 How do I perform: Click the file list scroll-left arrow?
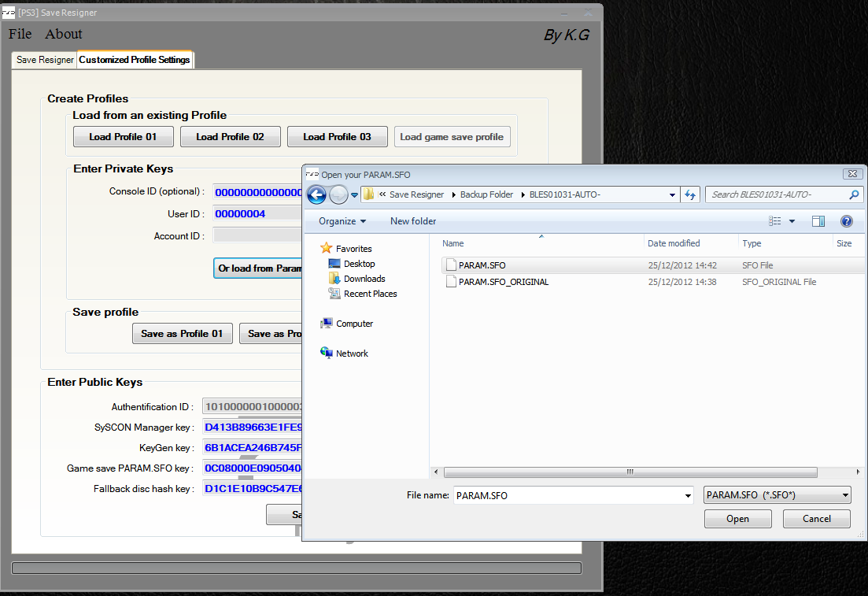pos(436,472)
